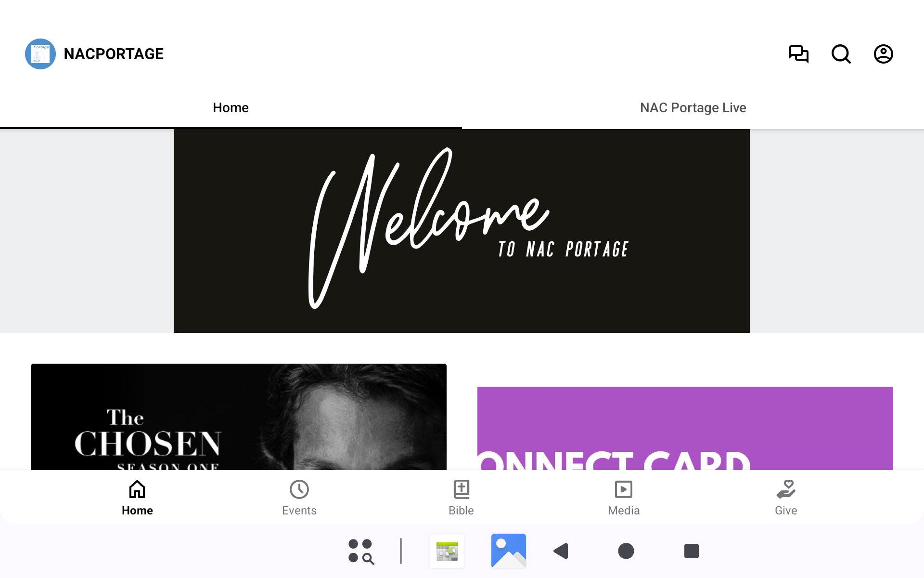Select the Home house icon

[137, 489]
